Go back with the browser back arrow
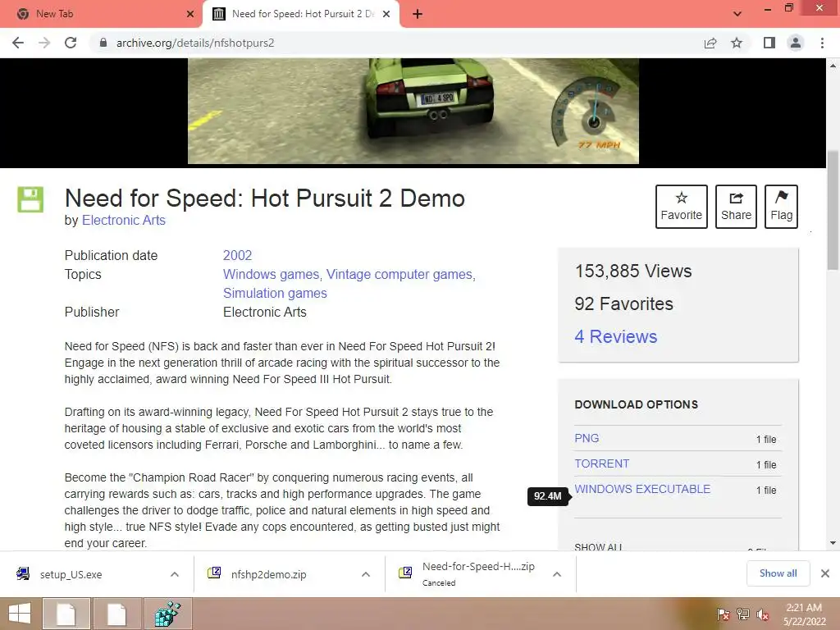The width and height of the screenshot is (840, 630). tap(18, 43)
